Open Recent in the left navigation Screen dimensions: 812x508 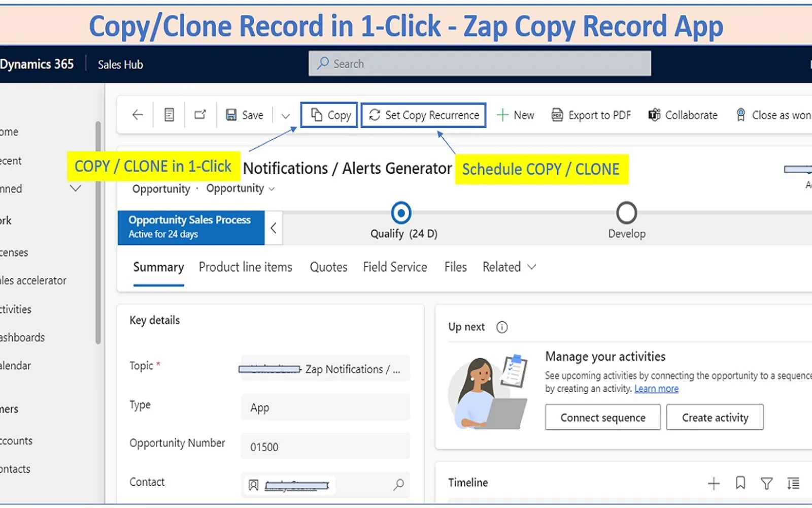(x=11, y=161)
